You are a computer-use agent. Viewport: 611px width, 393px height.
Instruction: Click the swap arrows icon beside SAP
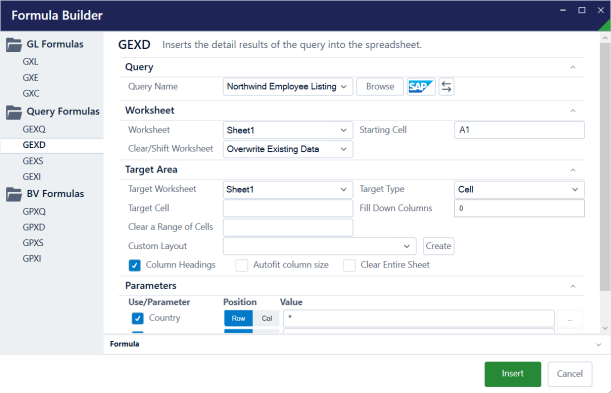[x=446, y=86]
